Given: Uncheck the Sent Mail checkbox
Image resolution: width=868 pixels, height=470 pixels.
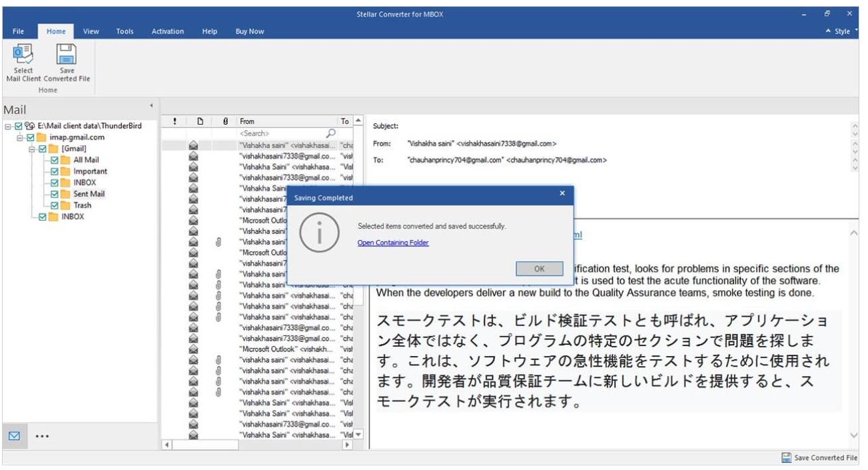Looking at the screenshot, I should (55, 194).
